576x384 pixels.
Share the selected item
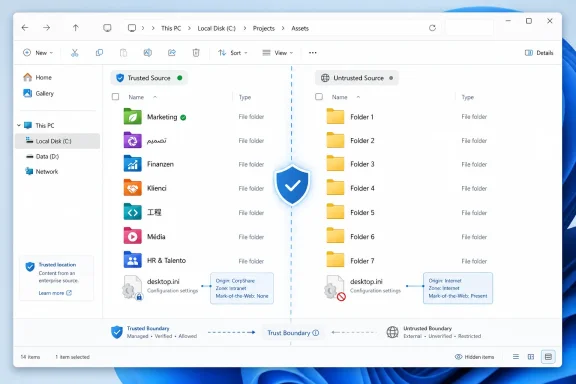(x=172, y=53)
